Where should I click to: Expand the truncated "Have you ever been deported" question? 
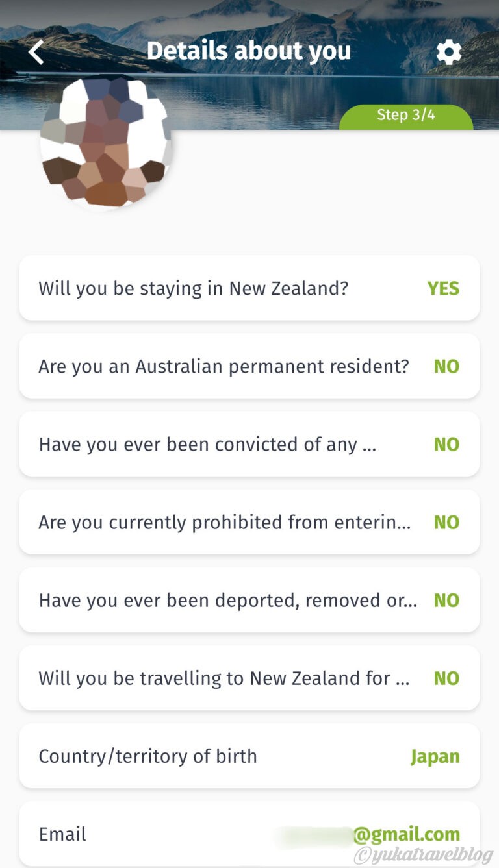point(227,600)
